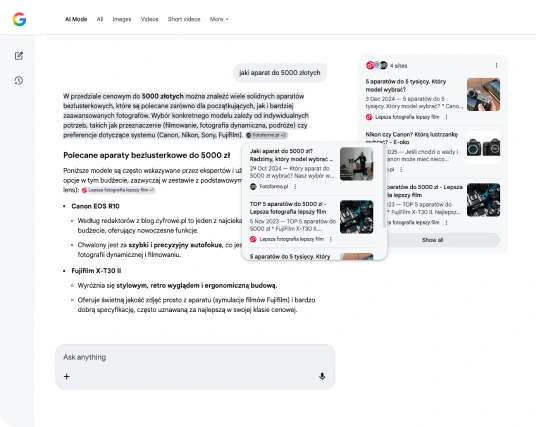Screen dimensions: 536x427
Task: Open three-dot menu next to Fotoforma.pl in popup
Action: [295, 186]
